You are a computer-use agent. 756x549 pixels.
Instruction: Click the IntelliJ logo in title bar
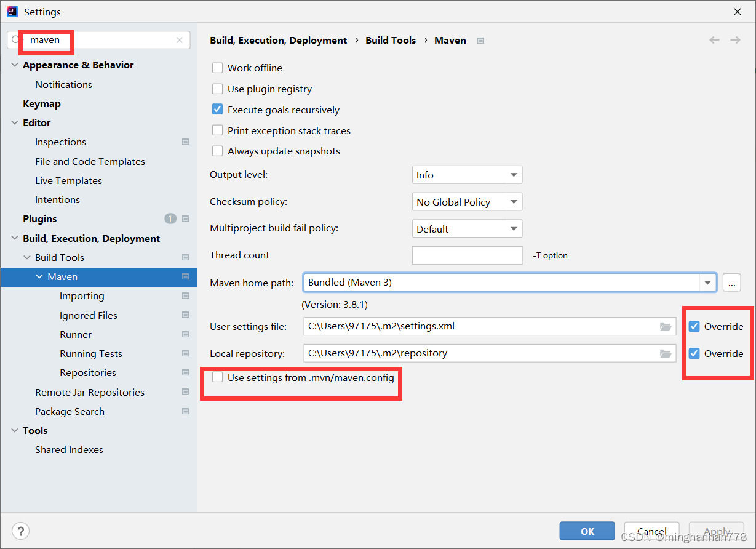pos(12,12)
